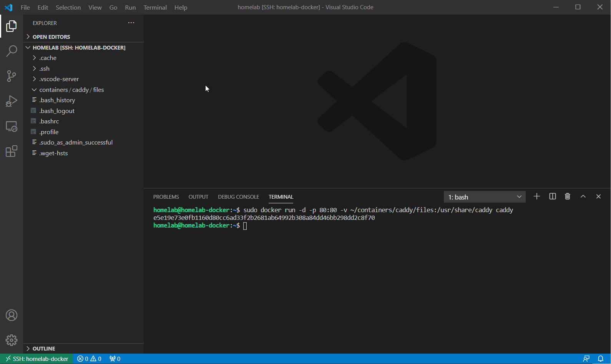The height and width of the screenshot is (364, 611).
Task: Click the SSH: homelab-docker remote indicator
Action: click(x=37, y=359)
